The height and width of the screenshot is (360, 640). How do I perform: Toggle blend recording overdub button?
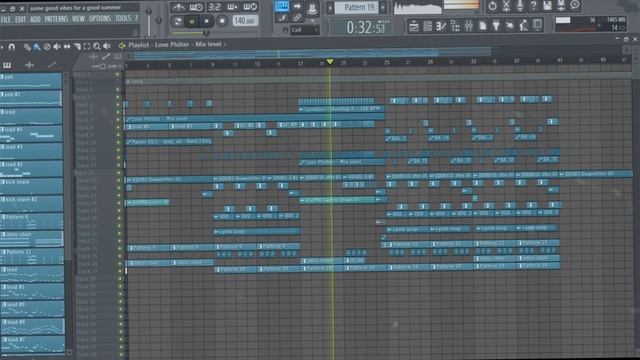232,7
